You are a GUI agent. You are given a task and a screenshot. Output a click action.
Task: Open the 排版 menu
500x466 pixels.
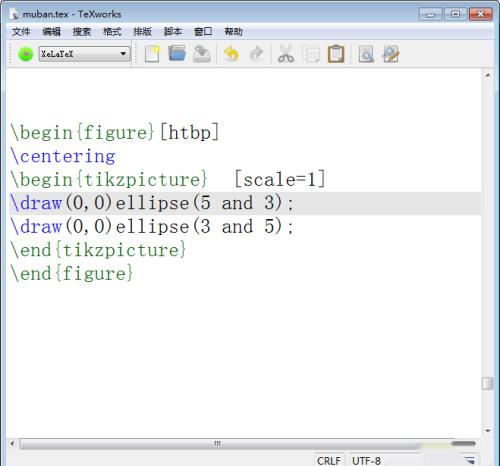[x=142, y=32]
